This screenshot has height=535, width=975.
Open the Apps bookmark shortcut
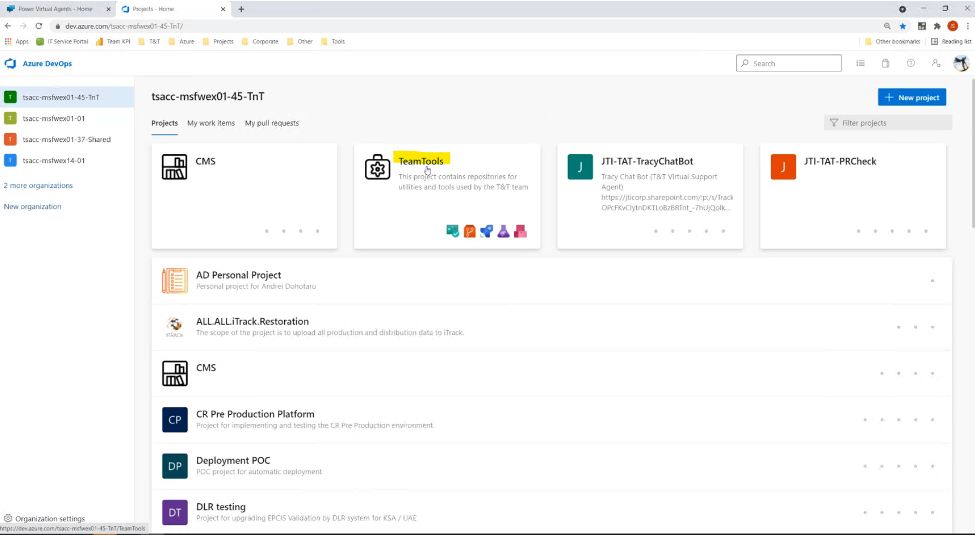pos(17,42)
